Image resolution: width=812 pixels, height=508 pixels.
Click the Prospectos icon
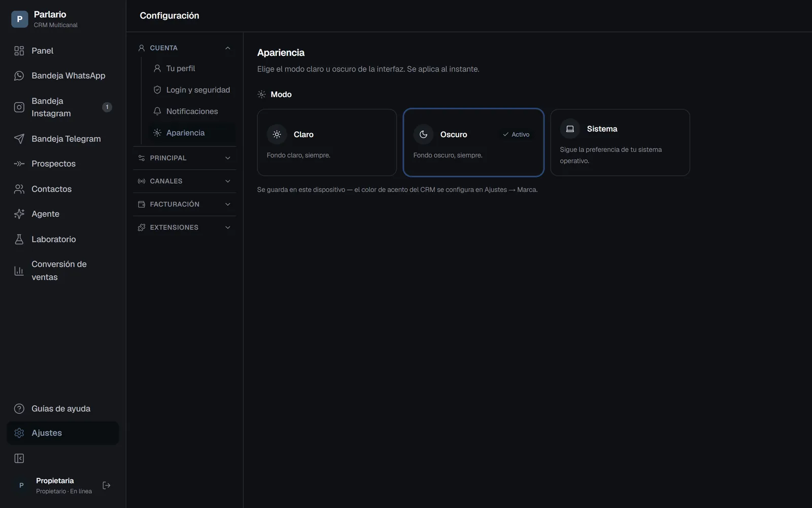[19, 164]
